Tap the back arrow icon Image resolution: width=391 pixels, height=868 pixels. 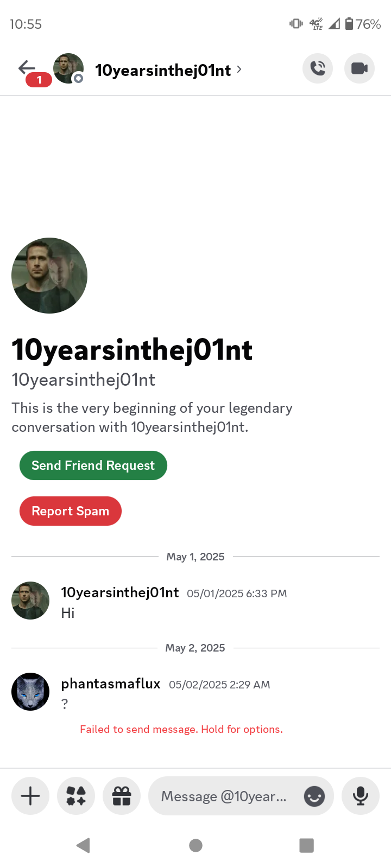point(26,68)
